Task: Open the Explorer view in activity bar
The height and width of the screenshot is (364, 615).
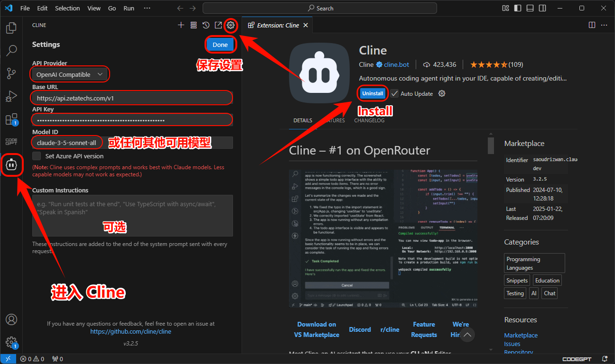Action: (11, 28)
